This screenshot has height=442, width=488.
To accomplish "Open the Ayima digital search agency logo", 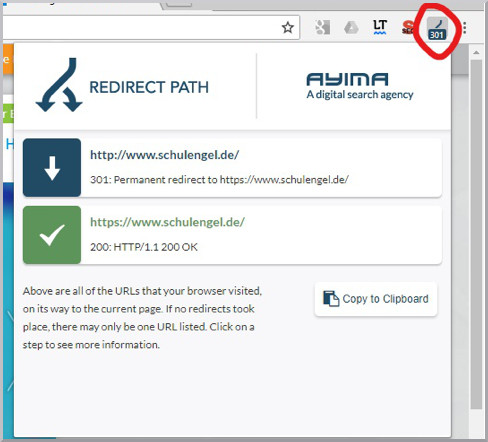I will 360,86.
